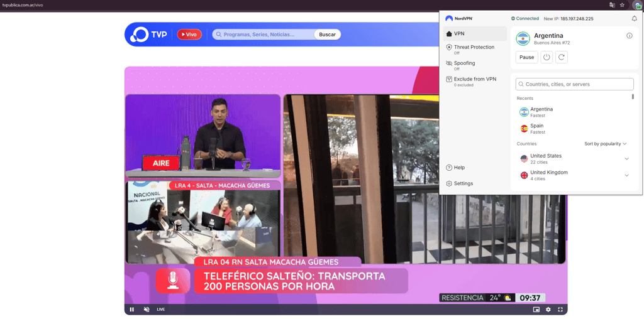This screenshot has height=319, width=644.
Task: Go to the Vivo live button
Action: (x=189, y=35)
